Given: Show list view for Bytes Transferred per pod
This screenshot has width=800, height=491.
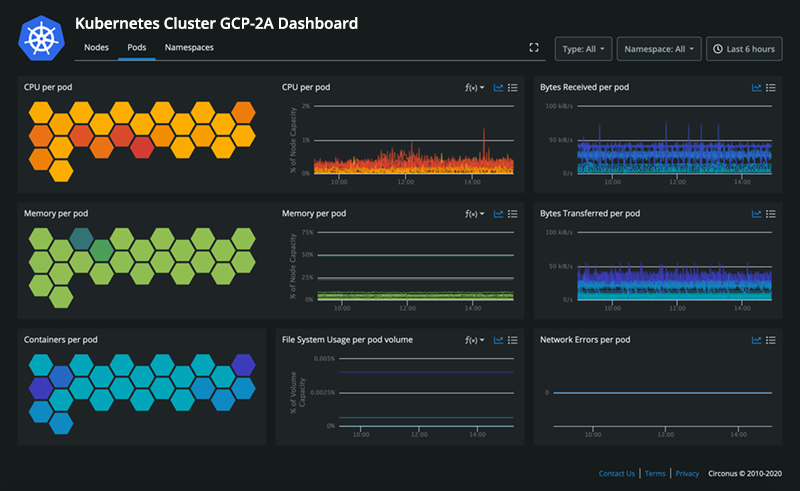Looking at the screenshot, I should 771,214.
